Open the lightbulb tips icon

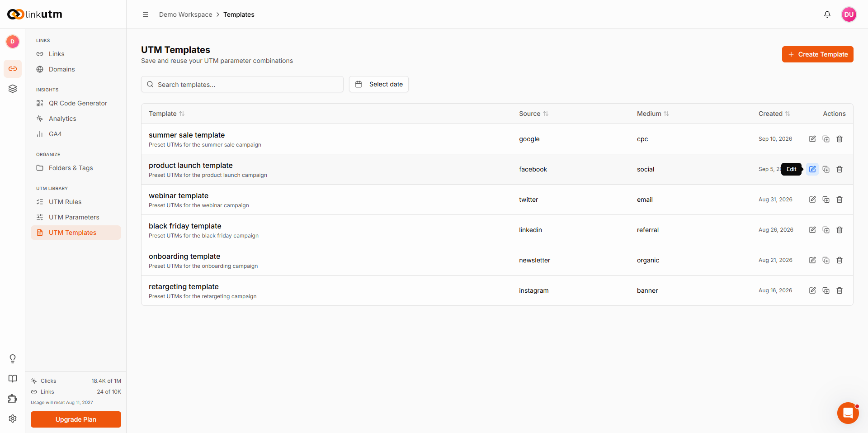coord(13,359)
